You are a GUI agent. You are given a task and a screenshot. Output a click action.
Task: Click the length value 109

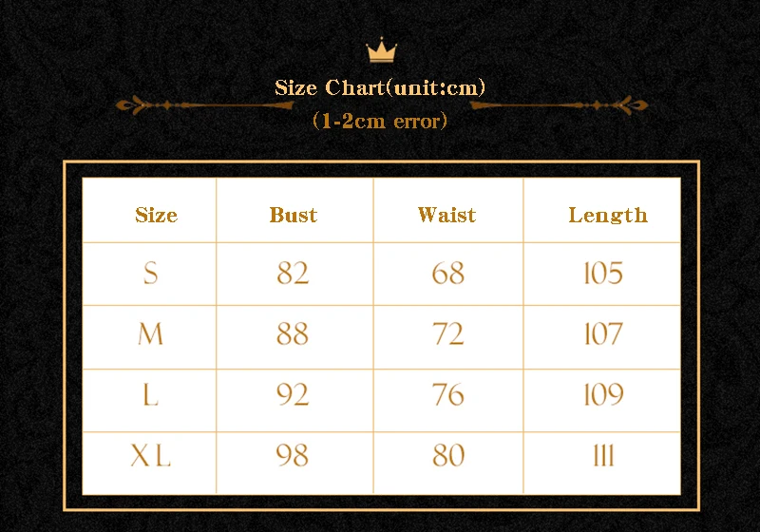(603, 395)
